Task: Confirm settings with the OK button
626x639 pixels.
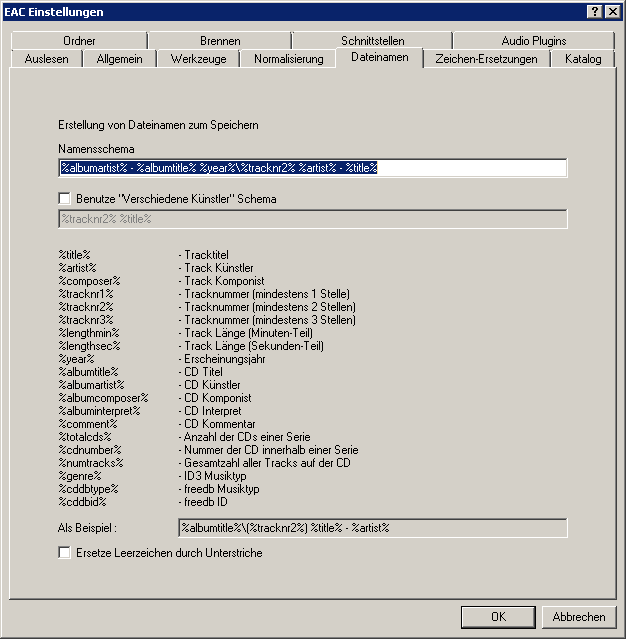Action: (x=498, y=617)
